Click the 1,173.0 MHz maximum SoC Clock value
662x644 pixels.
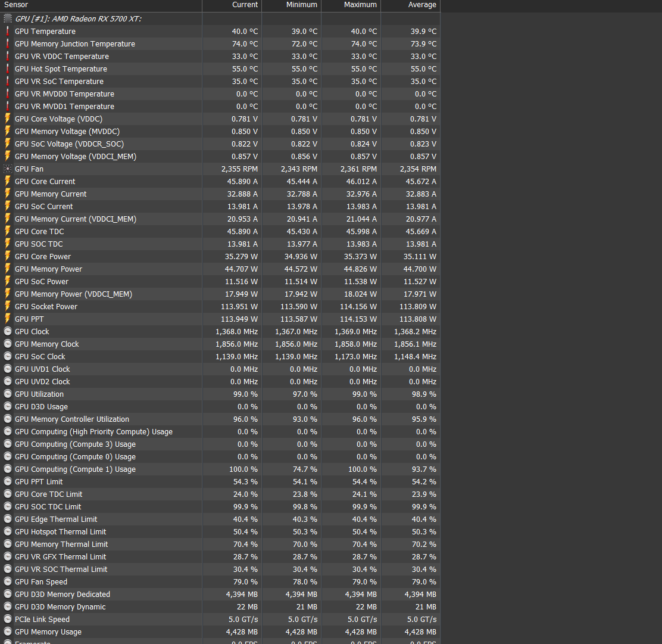pyautogui.click(x=355, y=357)
